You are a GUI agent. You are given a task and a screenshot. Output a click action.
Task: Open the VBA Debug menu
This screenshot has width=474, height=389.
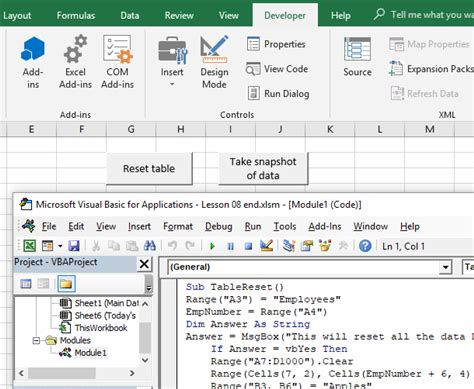point(219,226)
